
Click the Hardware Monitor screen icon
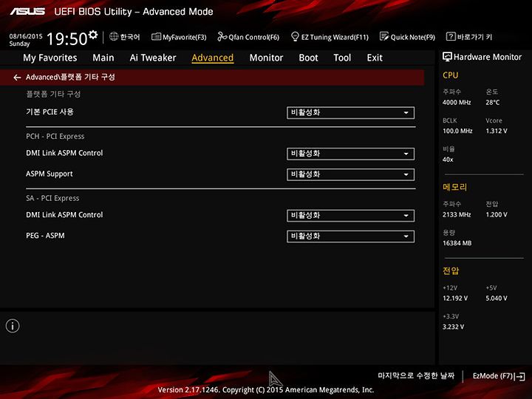point(447,57)
